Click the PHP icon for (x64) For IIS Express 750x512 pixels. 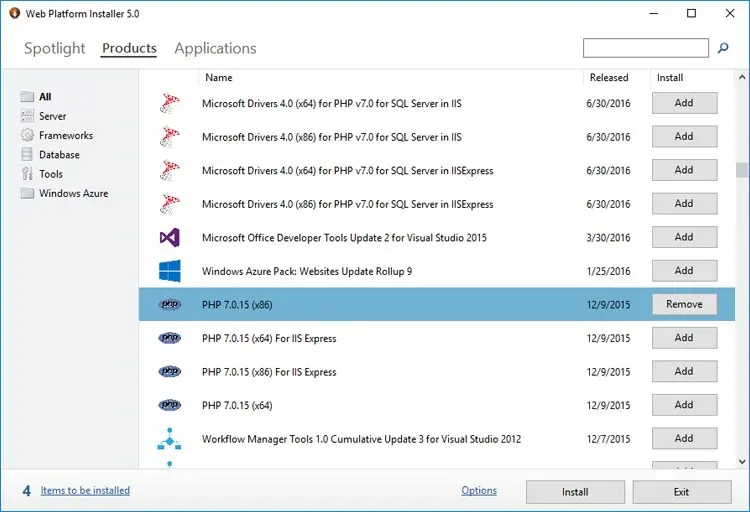coord(169,338)
